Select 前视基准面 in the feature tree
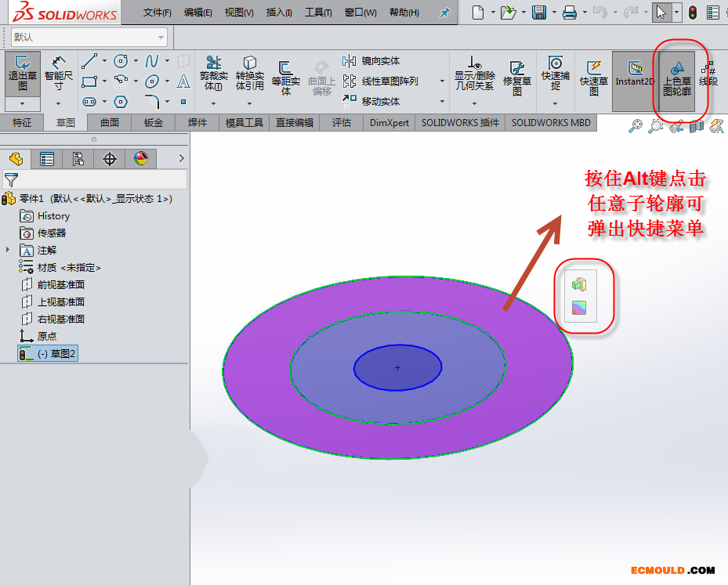This screenshot has height=585, width=728. click(x=60, y=284)
